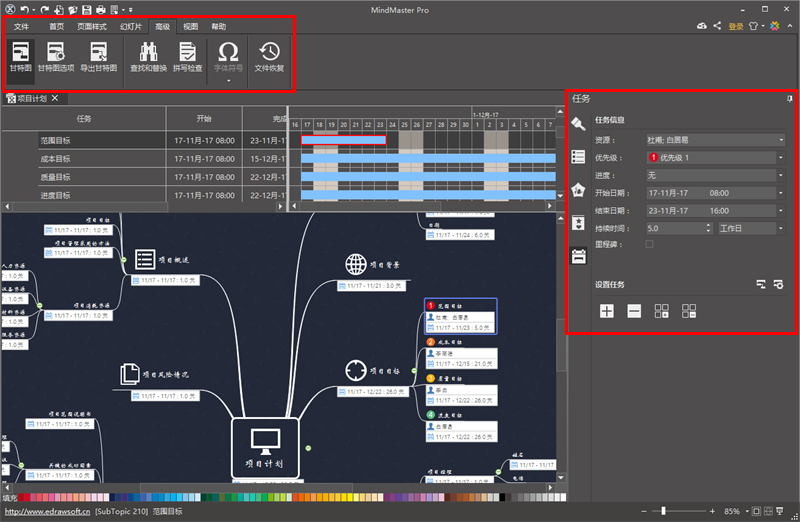
Task: Switch to the 首页 home tab
Action: (x=56, y=27)
